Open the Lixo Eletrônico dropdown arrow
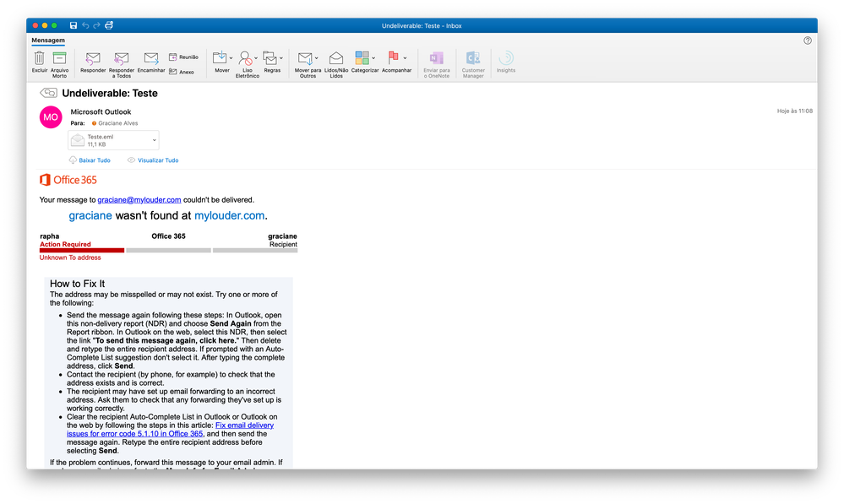Viewport: 844px width, 504px height. pos(256,57)
